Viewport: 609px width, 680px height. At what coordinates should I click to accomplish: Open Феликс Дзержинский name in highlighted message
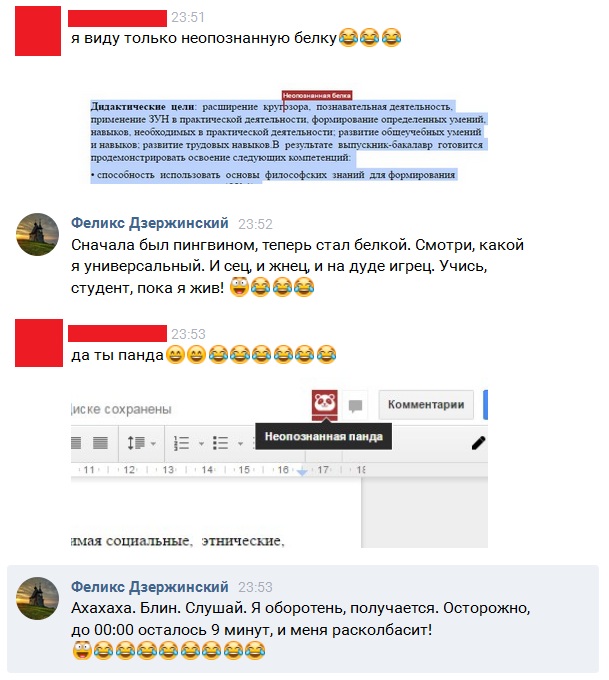(x=150, y=586)
